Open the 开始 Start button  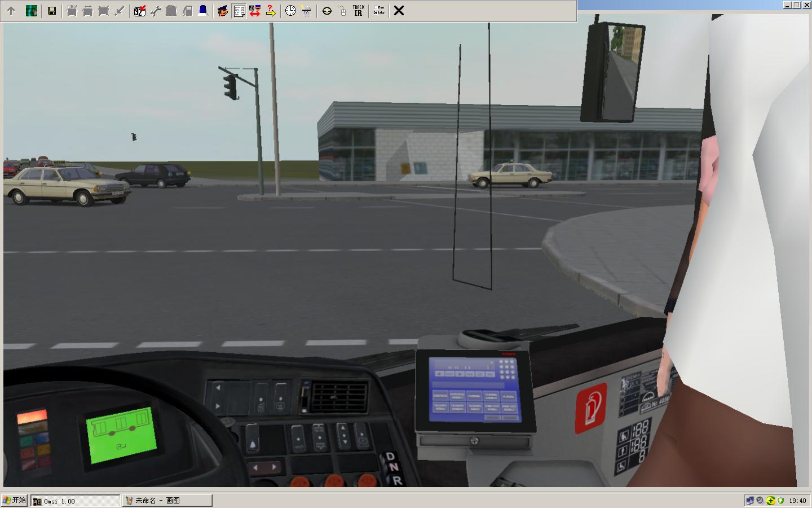[15, 500]
